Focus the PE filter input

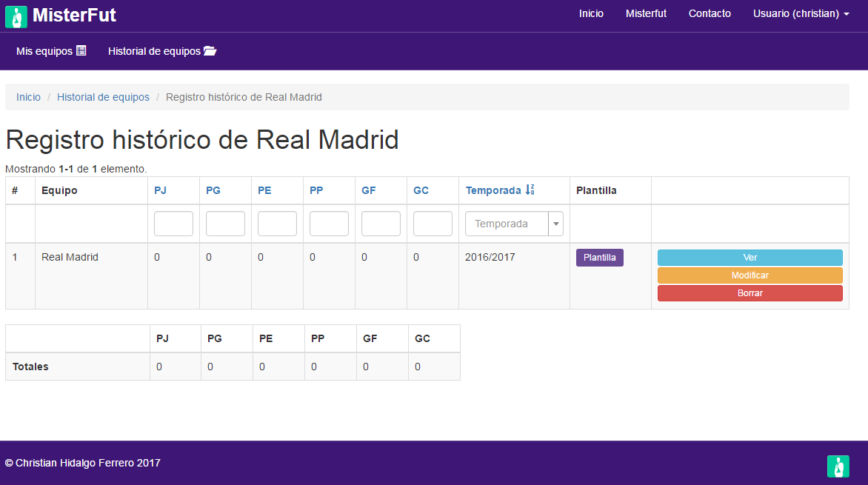point(277,224)
